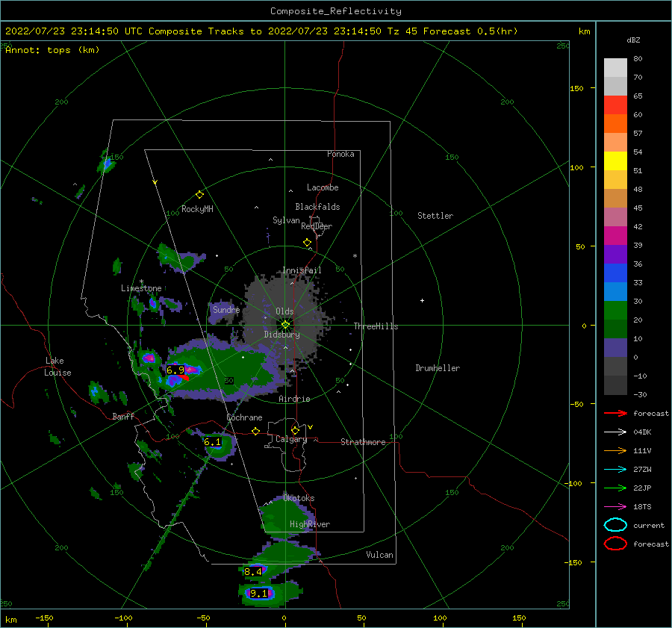Click the yellow diamond marker below RedDeer
The height and width of the screenshot is (628, 672).
coord(308,243)
